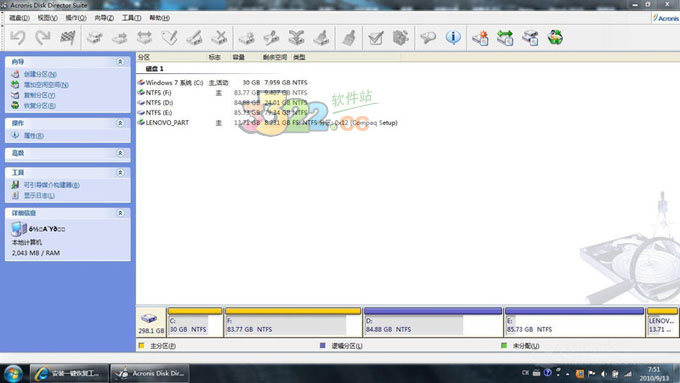Open the 工具(T) menu
Image resolution: width=680 pixels, height=383 pixels.
(x=131, y=18)
